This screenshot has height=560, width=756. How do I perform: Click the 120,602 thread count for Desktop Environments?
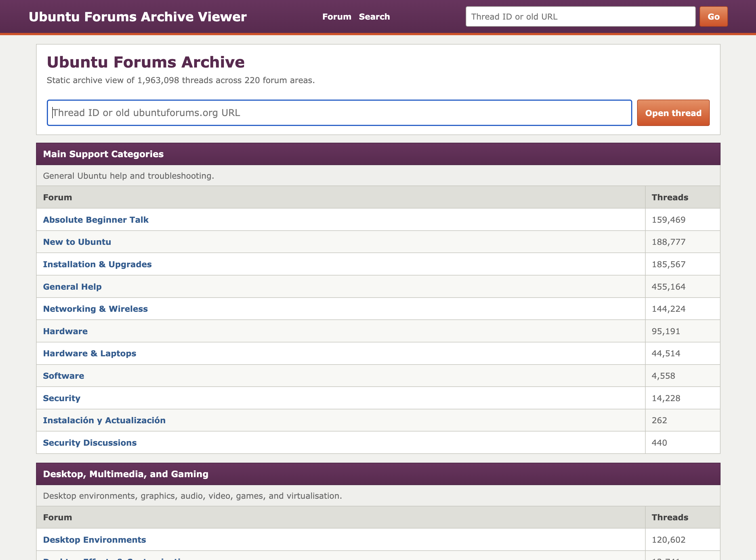click(669, 540)
